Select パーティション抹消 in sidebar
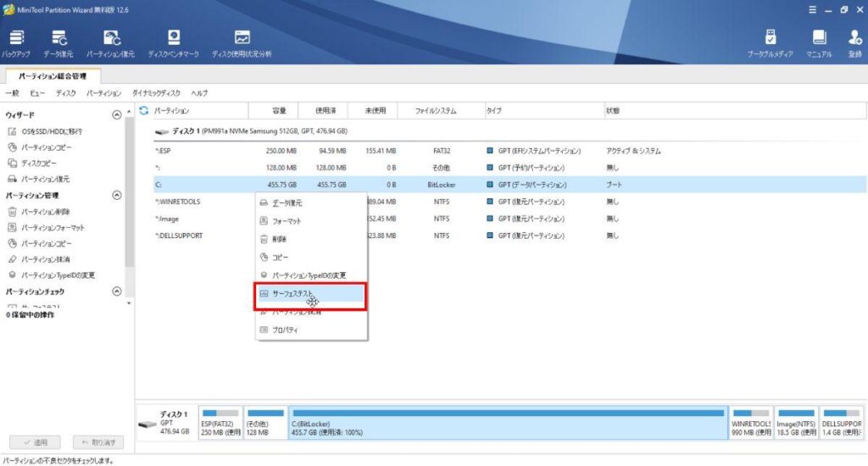 tap(39, 259)
